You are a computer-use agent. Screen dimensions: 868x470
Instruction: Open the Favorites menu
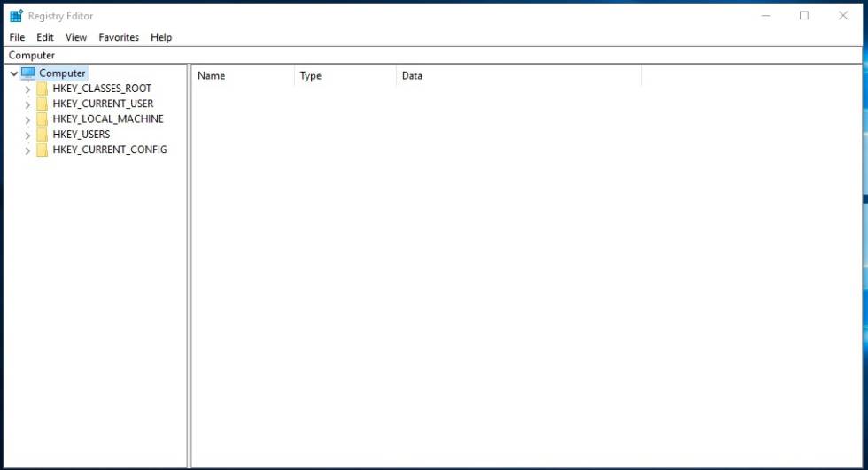coord(119,37)
